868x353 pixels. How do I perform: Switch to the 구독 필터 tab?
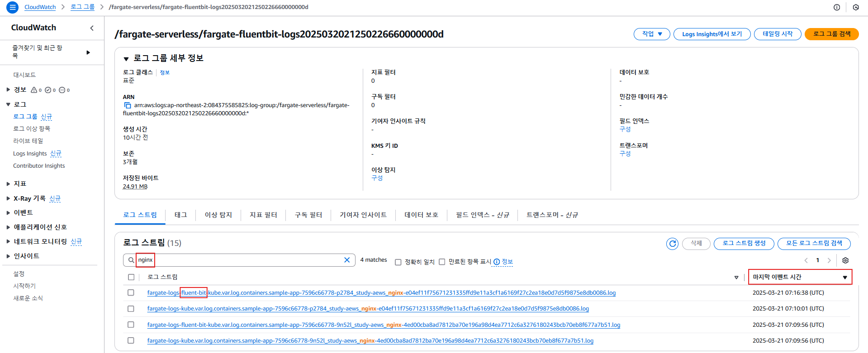click(x=308, y=215)
